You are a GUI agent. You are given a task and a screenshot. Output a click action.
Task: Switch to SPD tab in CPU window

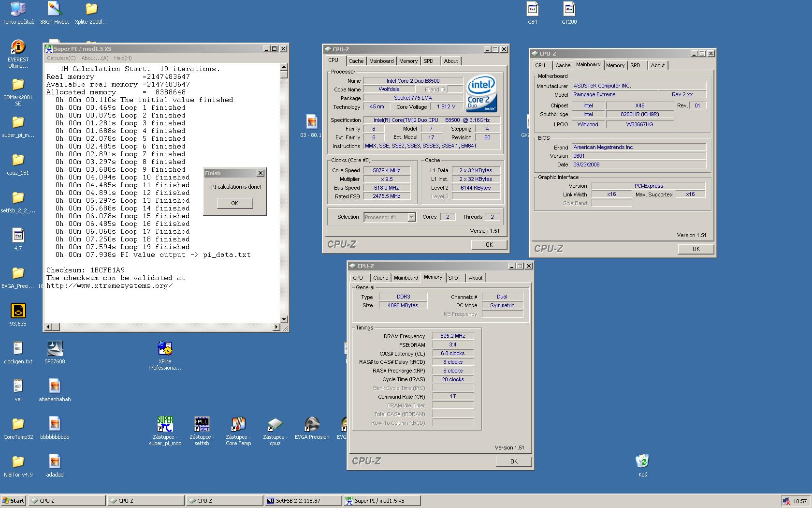[428, 61]
